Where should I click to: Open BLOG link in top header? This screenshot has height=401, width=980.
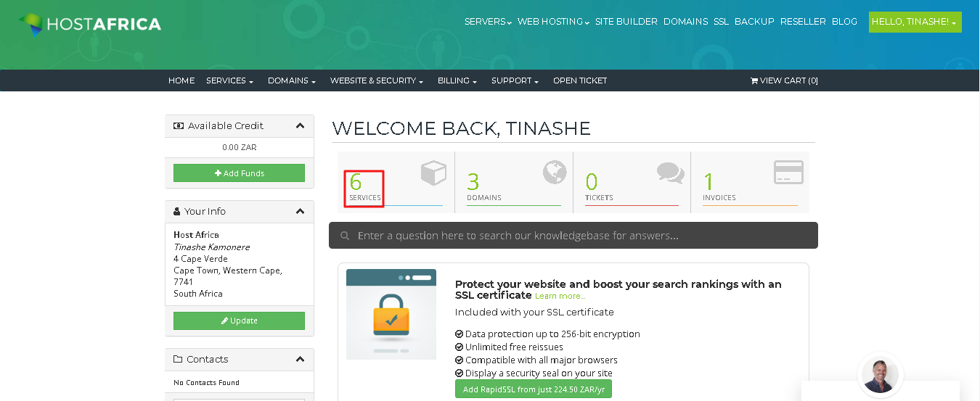pyautogui.click(x=844, y=22)
